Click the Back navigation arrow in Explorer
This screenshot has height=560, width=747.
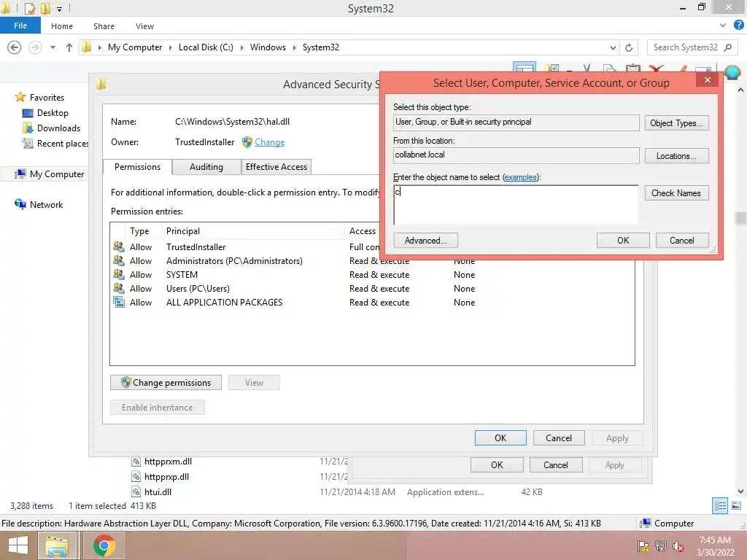pos(15,47)
